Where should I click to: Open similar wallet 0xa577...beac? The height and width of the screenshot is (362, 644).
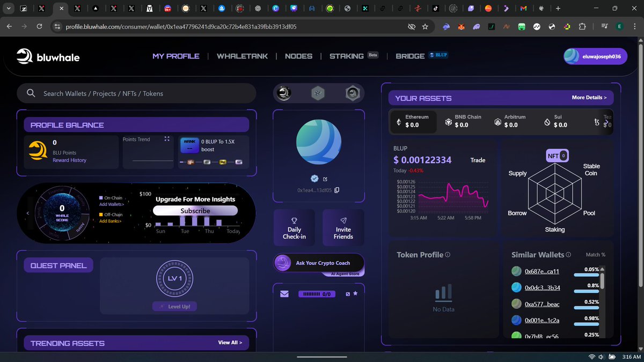point(542,304)
